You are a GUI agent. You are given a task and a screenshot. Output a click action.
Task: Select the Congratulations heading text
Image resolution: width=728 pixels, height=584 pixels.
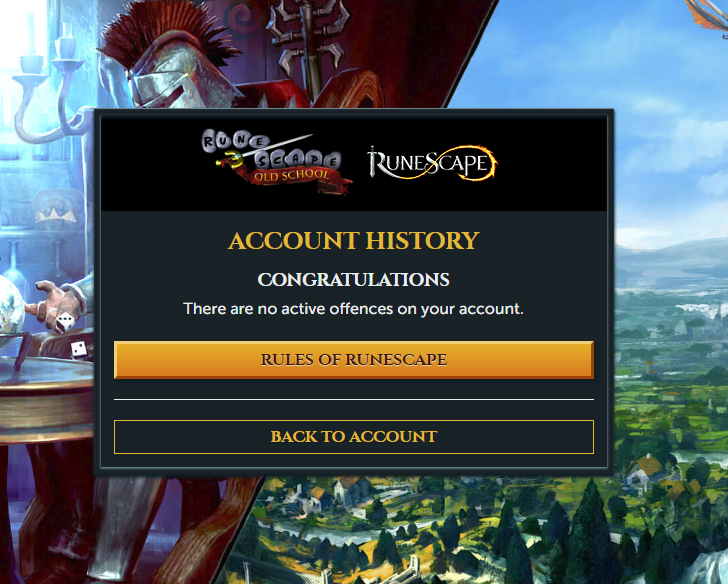click(x=354, y=279)
